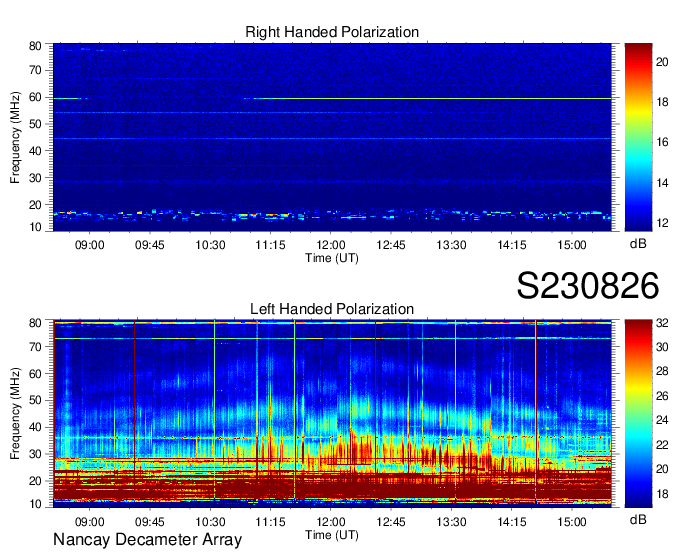
Task: Click the 15:00 time tick on the right-handed plot
Action: (x=572, y=245)
